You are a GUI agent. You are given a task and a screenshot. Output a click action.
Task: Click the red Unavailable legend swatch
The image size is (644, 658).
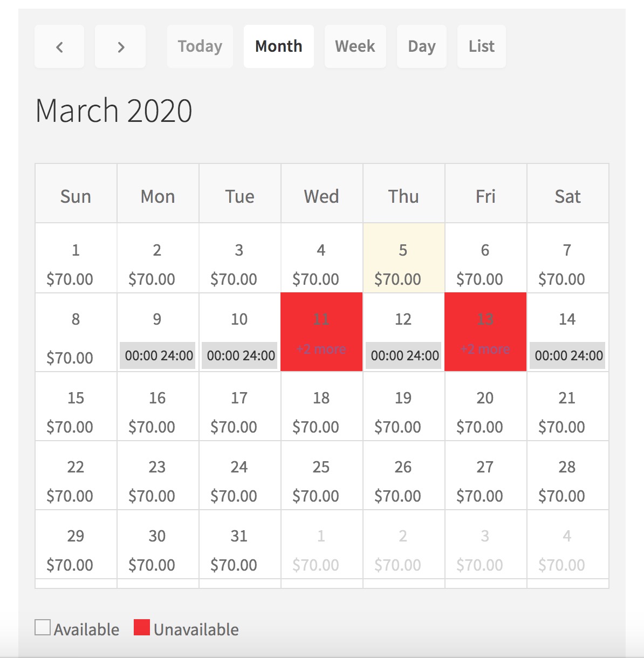click(142, 628)
